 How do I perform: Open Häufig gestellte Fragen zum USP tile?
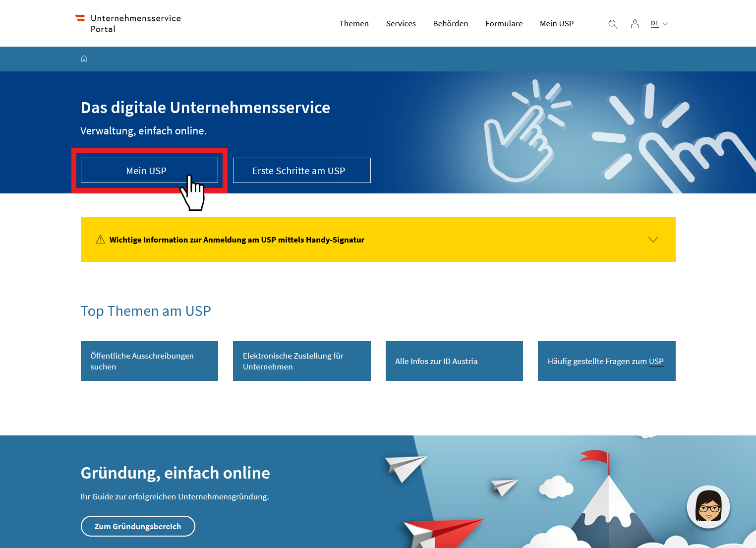pyautogui.click(x=607, y=361)
